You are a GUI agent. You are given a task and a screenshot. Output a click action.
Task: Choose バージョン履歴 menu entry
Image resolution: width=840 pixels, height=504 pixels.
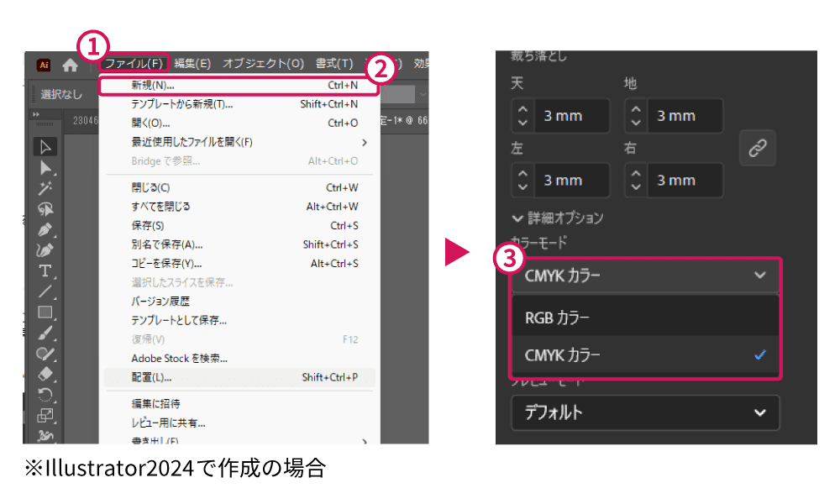pos(239,301)
